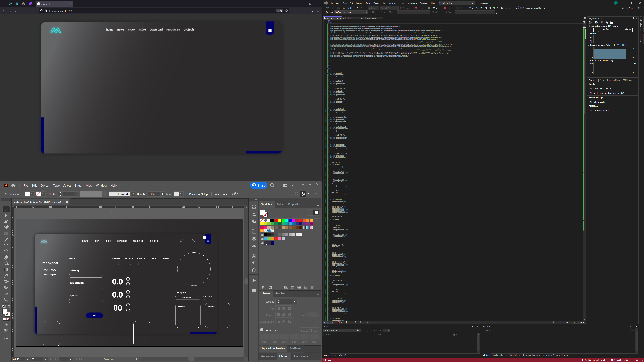Click the Delete Swatch trash icon
The image size is (644, 362).
(312, 287)
